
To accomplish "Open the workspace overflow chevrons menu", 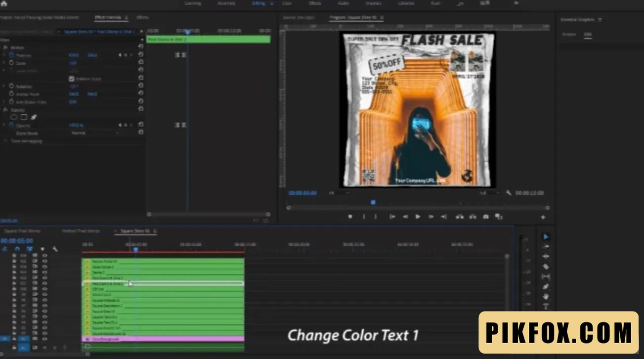I will tap(515, 3).
